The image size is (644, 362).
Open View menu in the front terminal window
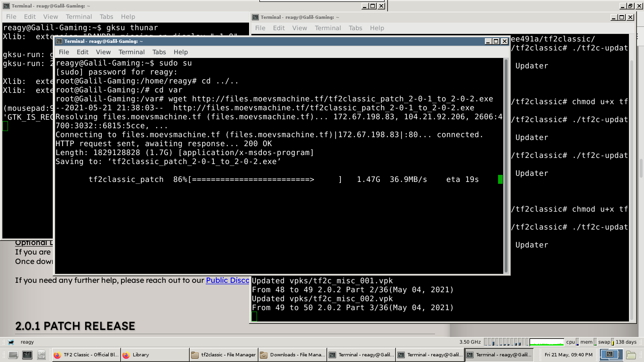(103, 52)
